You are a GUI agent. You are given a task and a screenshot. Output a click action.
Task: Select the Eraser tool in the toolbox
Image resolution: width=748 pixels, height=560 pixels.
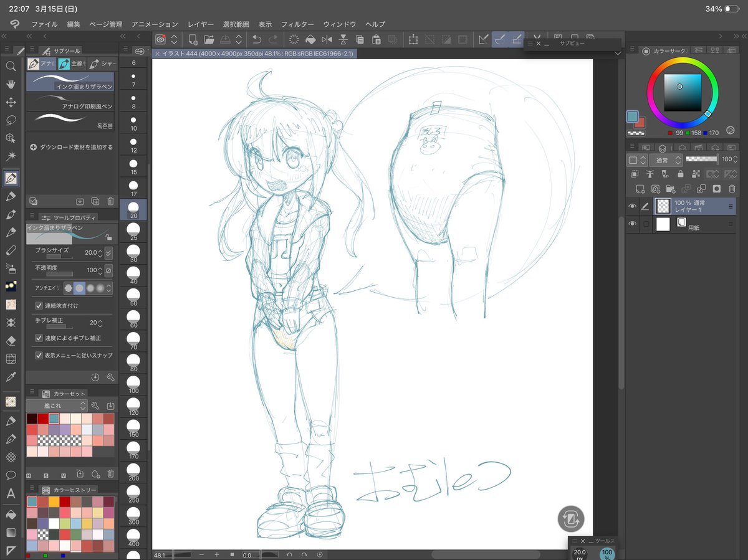(x=11, y=341)
